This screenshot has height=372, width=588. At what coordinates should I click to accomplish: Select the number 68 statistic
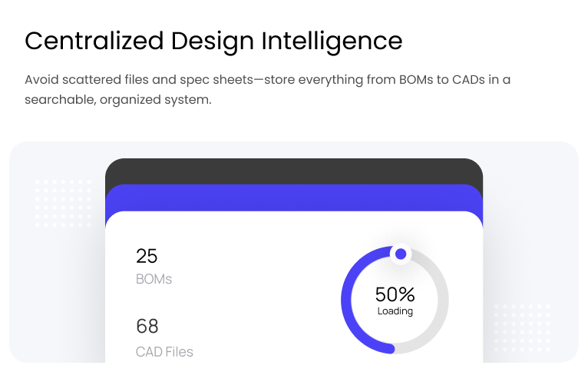pyautogui.click(x=147, y=327)
